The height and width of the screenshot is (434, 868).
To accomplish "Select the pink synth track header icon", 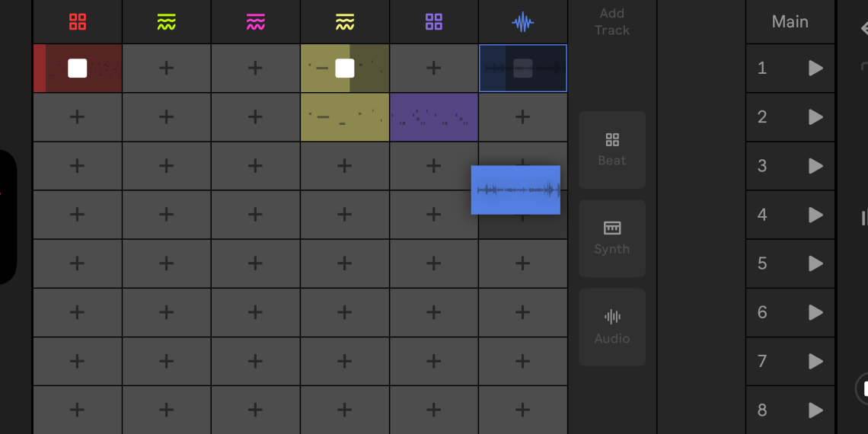I will point(255,22).
